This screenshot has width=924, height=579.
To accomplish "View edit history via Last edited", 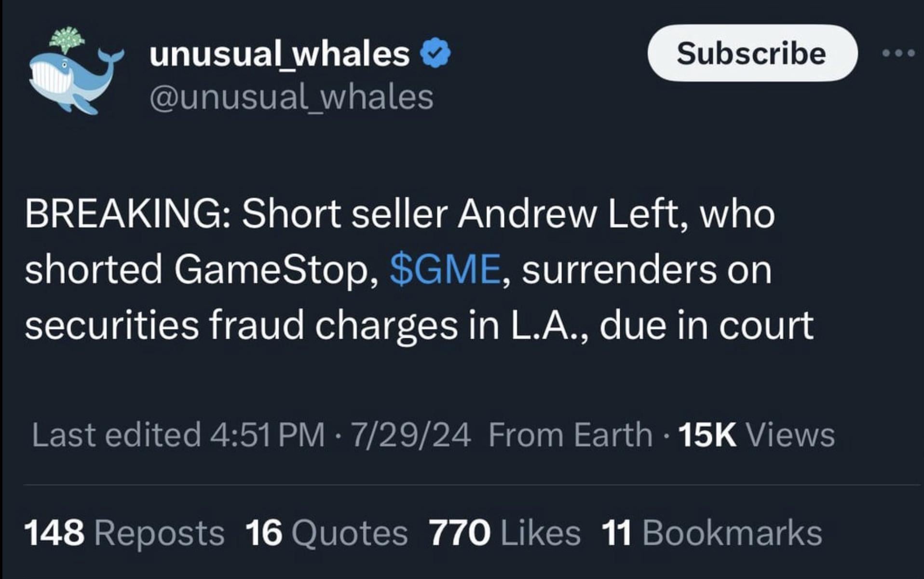I will point(116,434).
